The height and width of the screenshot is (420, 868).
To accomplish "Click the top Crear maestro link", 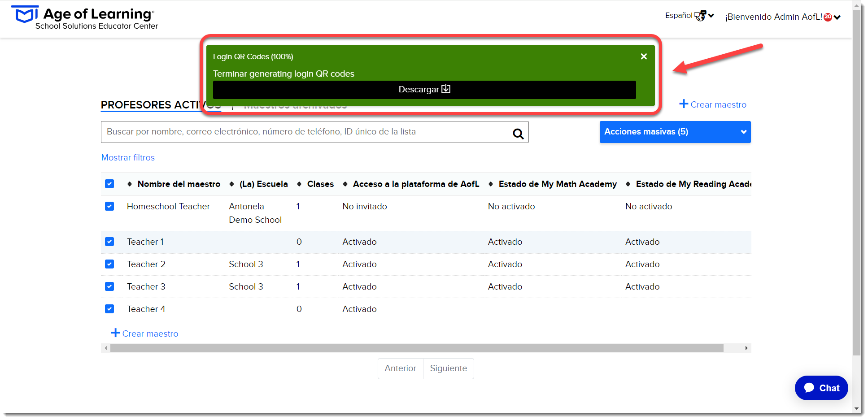I will (x=718, y=104).
